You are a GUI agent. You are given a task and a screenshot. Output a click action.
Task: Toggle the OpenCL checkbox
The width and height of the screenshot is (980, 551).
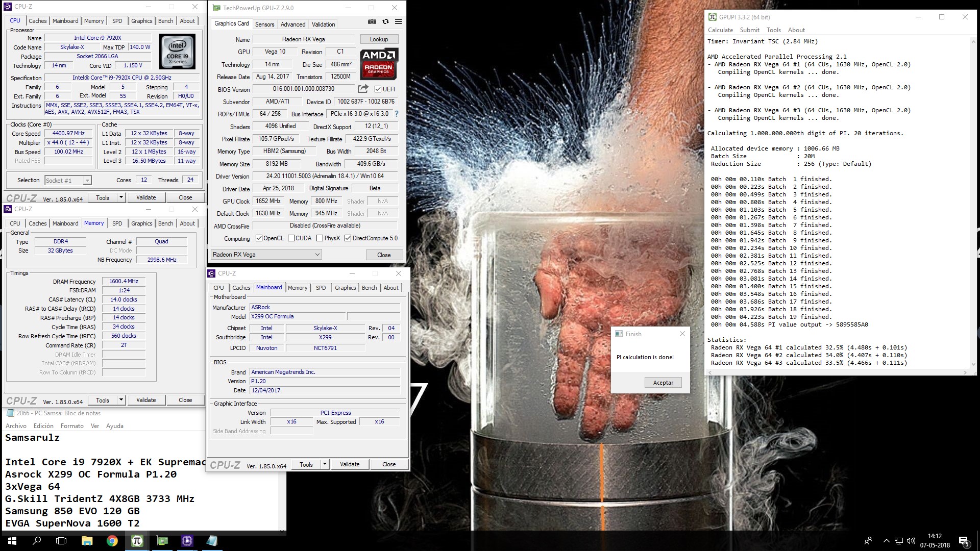[259, 238]
